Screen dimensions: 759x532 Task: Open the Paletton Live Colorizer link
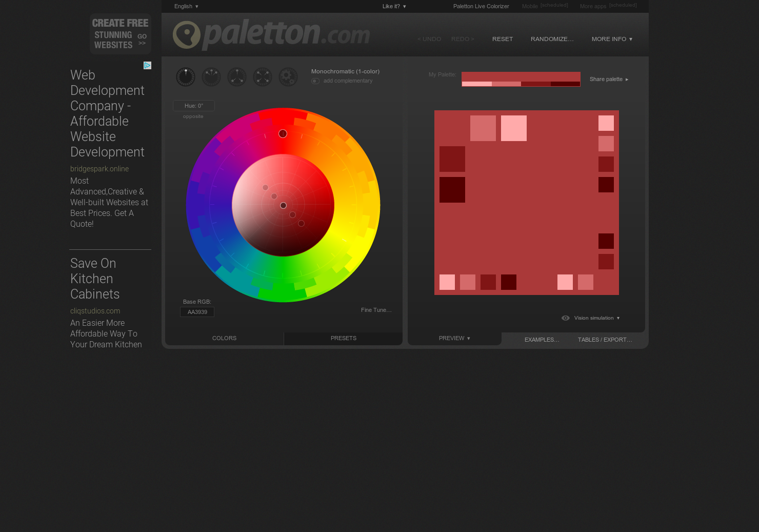(481, 6)
